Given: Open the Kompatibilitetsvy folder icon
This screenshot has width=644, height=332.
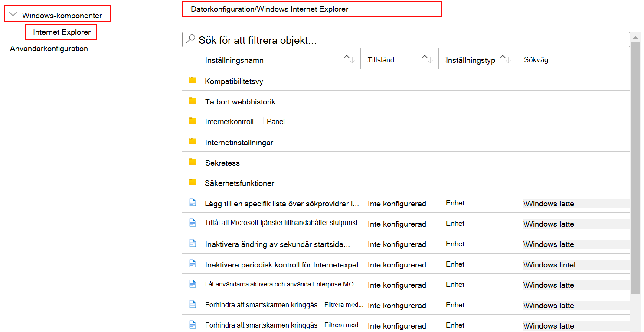Looking at the screenshot, I should pos(193,80).
